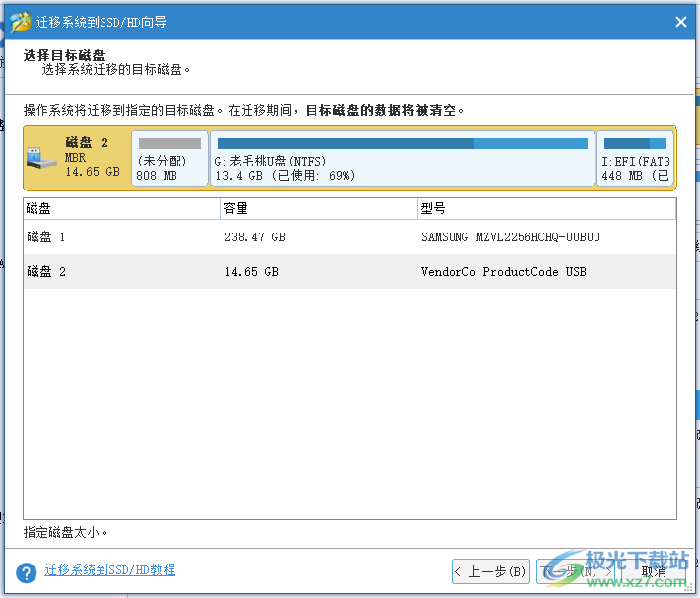Click the blue help question mark icon
Viewport: 700px width, 598px height.
(27, 572)
